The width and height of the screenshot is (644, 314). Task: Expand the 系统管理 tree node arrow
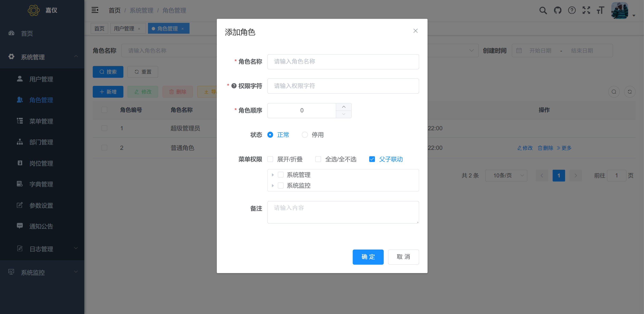[272, 175]
